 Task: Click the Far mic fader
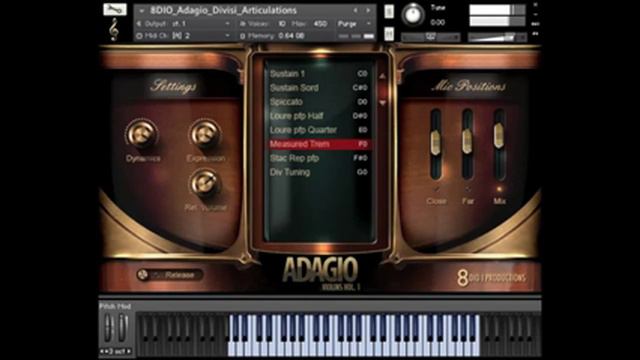coord(467,142)
